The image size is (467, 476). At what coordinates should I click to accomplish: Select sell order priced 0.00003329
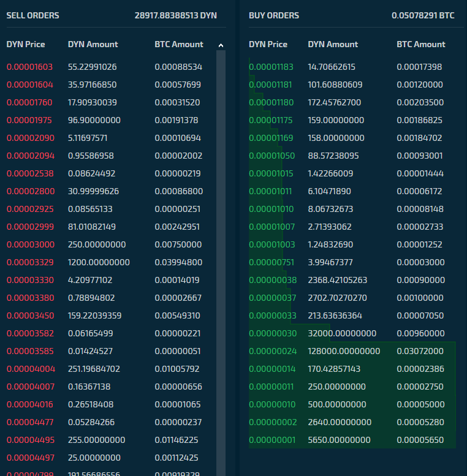click(x=112, y=262)
